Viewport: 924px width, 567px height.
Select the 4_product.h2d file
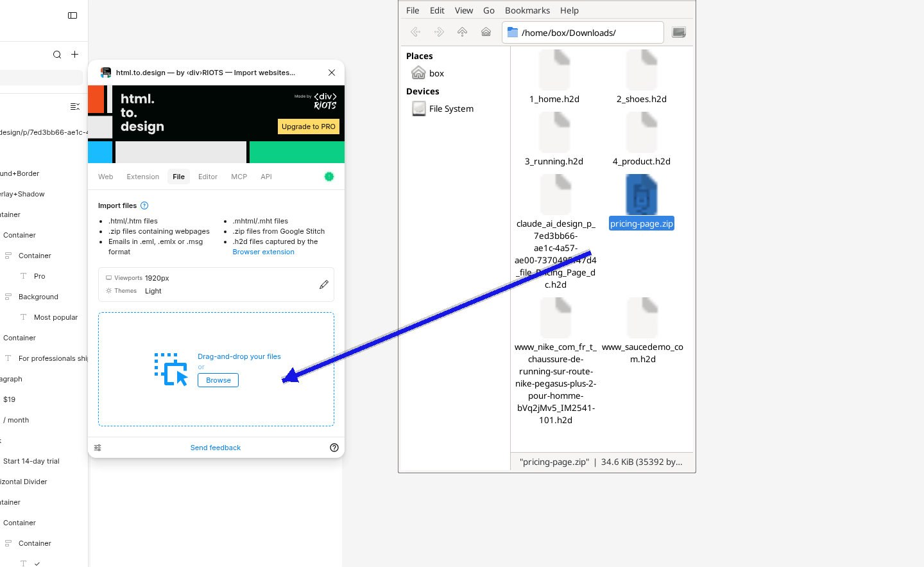642,139
